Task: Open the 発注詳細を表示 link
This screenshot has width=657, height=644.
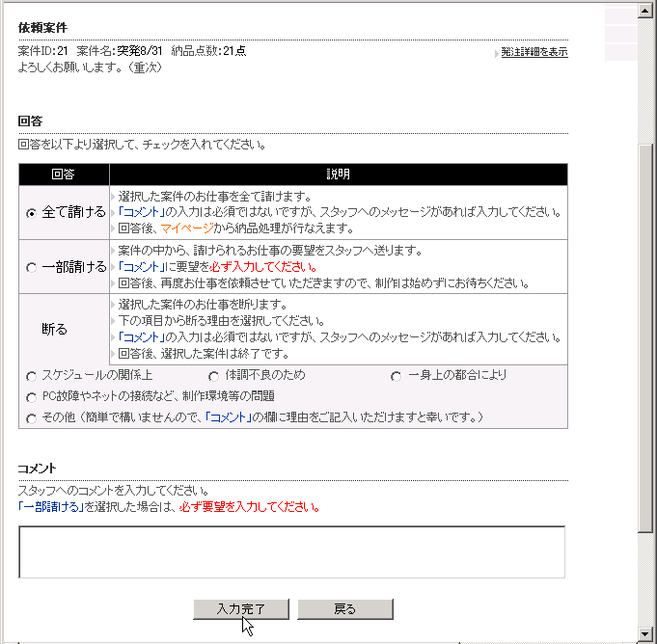Action: (534, 52)
